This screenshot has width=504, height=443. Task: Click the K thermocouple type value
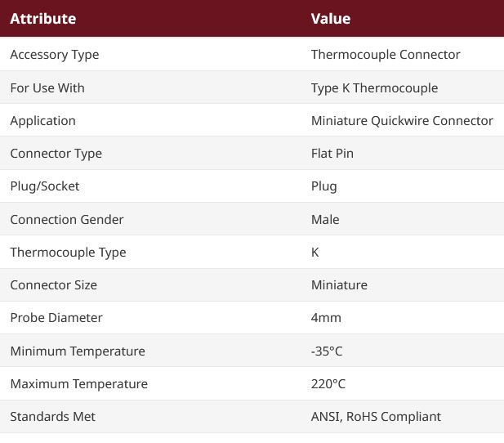point(315,253)
